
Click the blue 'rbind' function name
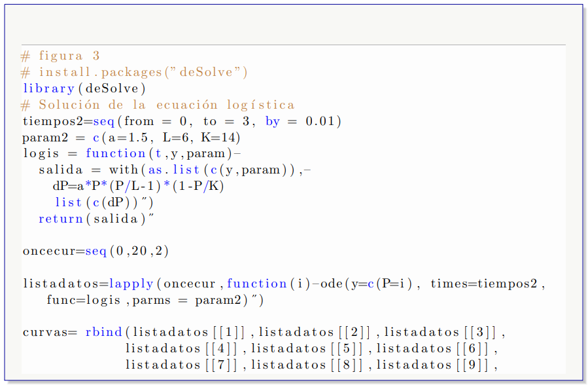click(103, 332)
